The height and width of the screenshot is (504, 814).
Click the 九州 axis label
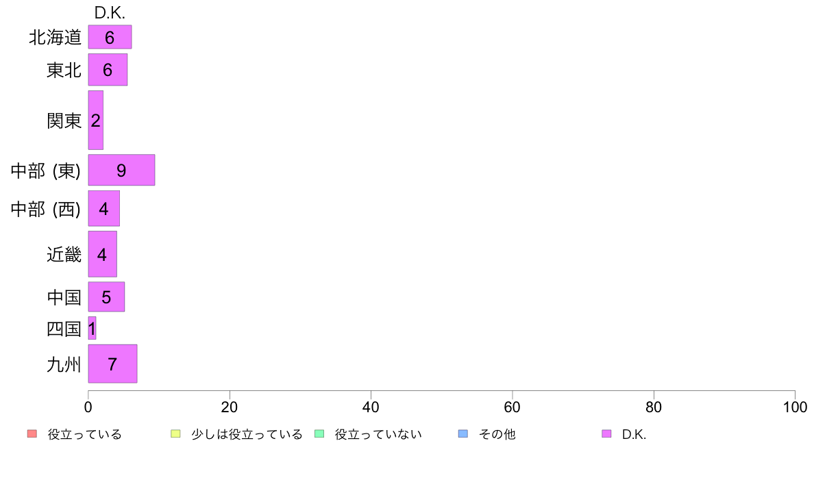[x=64, y=364]
